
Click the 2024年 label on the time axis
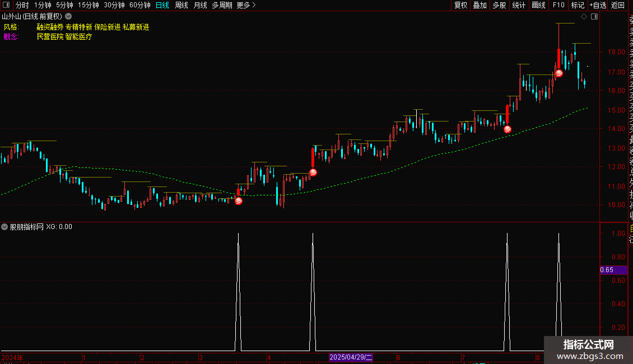click(12, 357)
